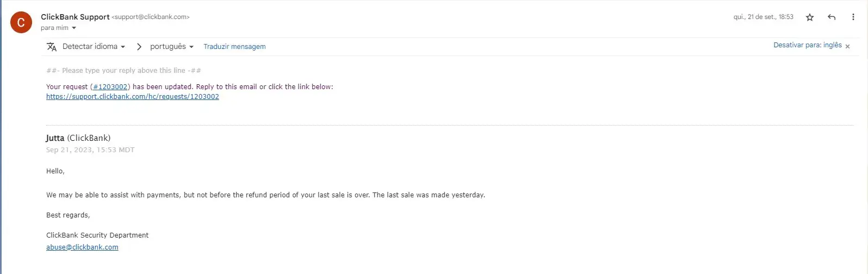This screenshot has width=868, height=274.
Task: Click the ClickBank sender avatar
Action: coord(21,22)
